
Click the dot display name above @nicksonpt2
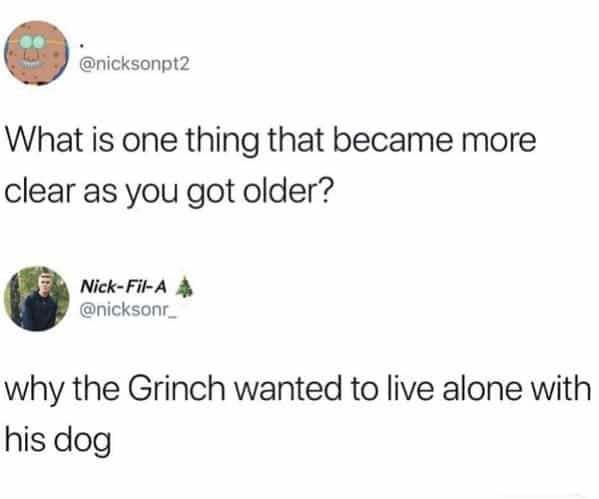[x=82, y=46]
